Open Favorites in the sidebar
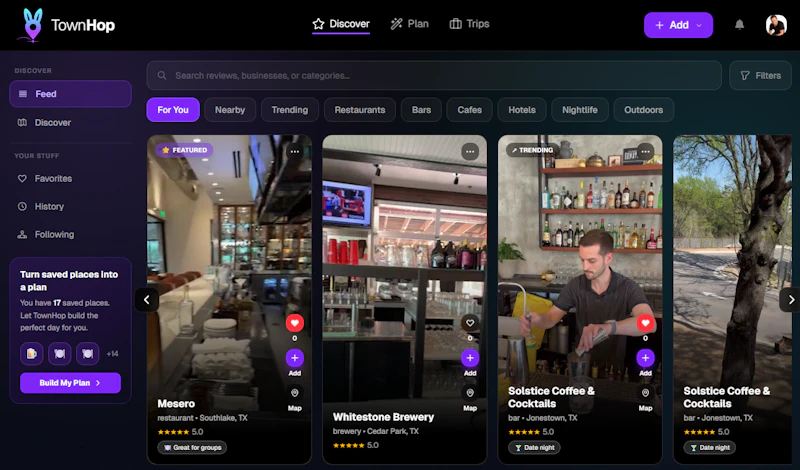This screenshot has width=800, height=470. point(70,179)
